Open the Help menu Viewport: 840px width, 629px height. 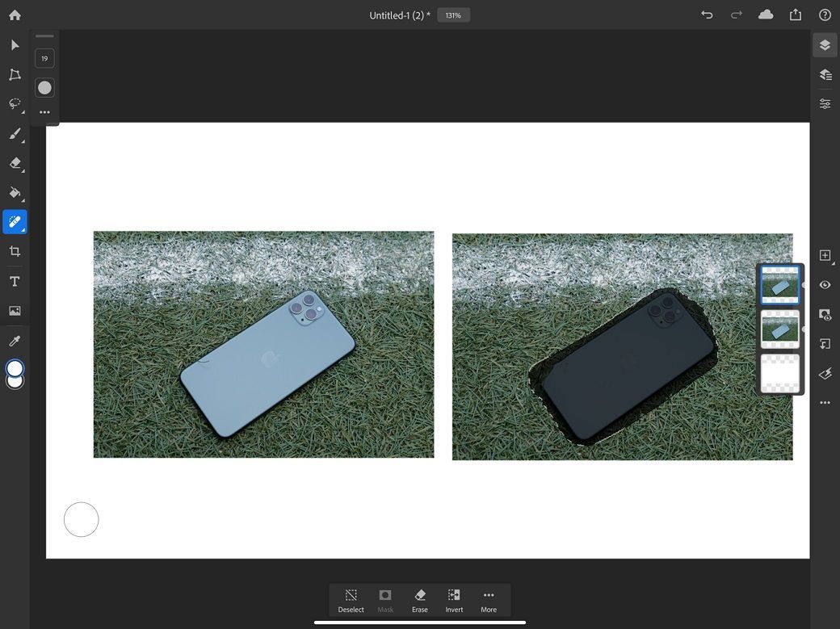coord(825,15)
